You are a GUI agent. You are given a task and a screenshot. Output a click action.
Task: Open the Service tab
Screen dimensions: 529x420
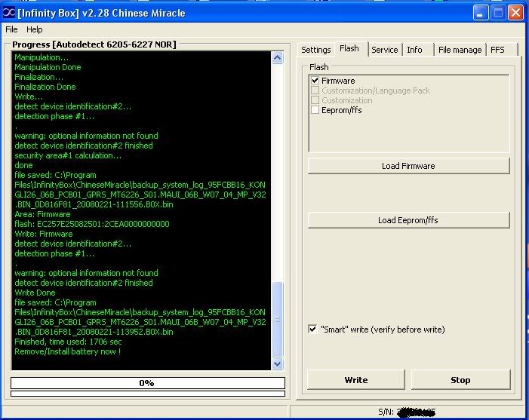(x=385, y=50)
